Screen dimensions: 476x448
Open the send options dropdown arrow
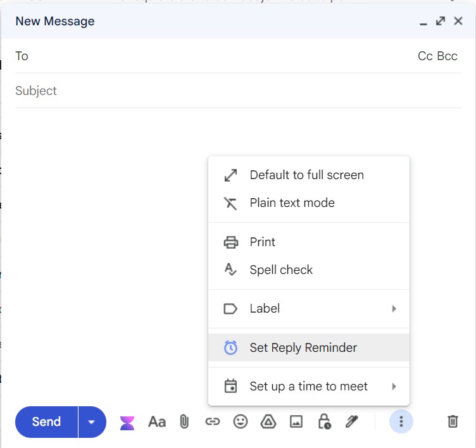click(92, 422)
